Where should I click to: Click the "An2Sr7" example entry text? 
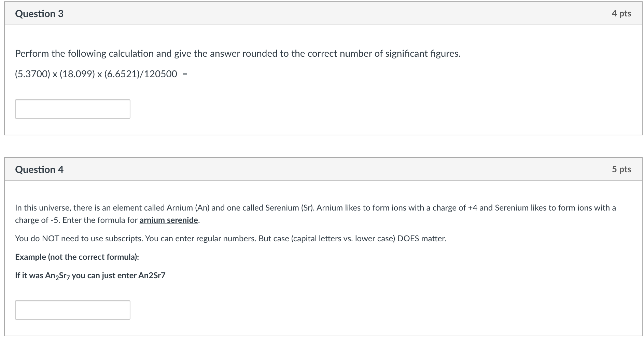152,275
